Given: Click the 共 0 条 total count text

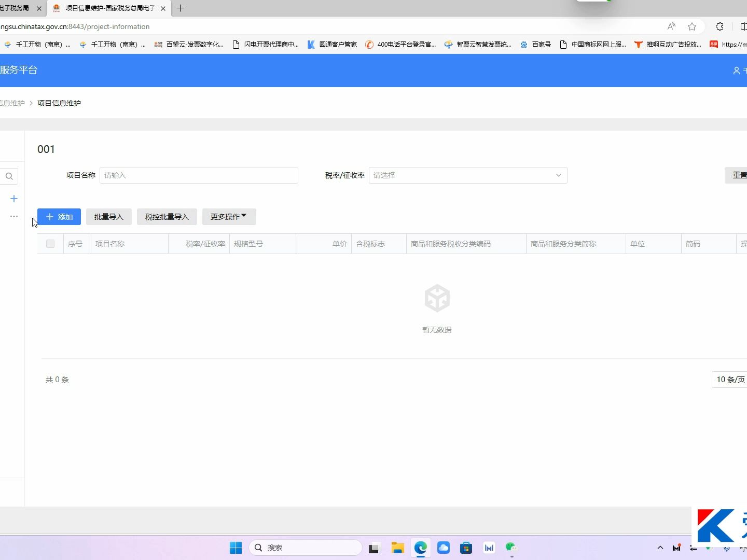Looking at the screenshot, I should coord(57,380).
